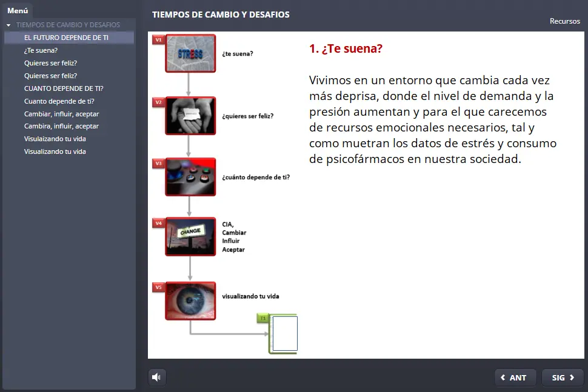
Task: Open first Quieres ser feliz? menu entry
Action: (50, 63)
